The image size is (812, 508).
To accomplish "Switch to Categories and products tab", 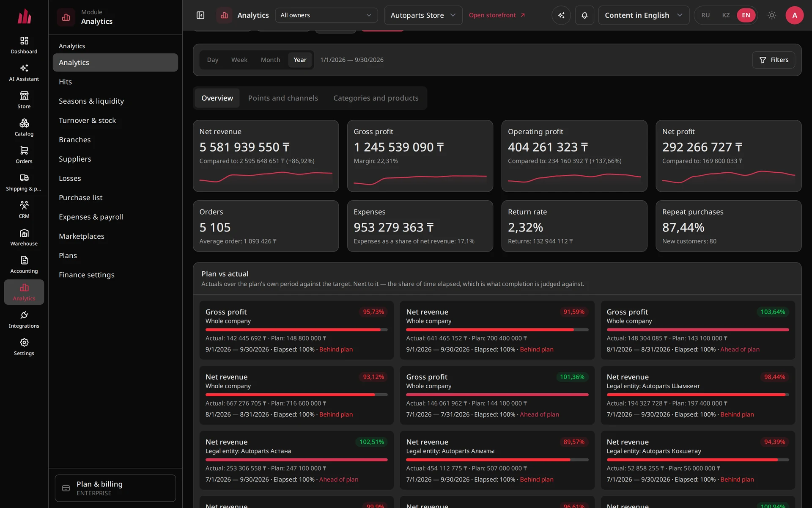I will [x=376, y=98].
